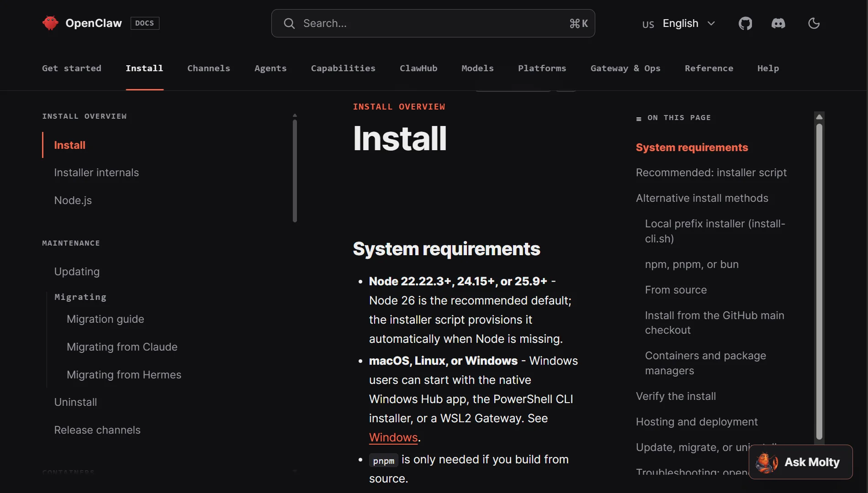
Task: Open the Get started tab
Action: pos(72,68)
